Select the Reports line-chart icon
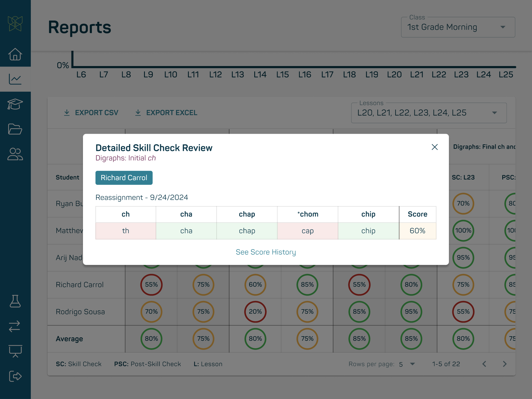532x399 pixels. tap(15, 79)
